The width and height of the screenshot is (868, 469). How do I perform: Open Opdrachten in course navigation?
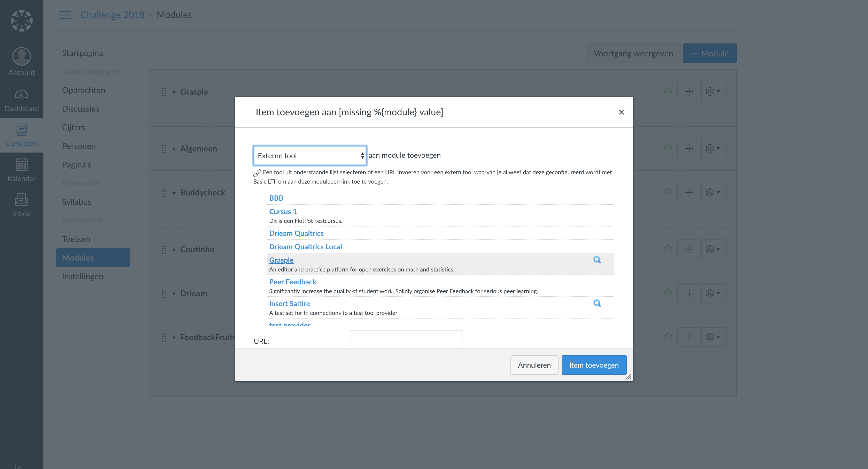tap(83, 90)
